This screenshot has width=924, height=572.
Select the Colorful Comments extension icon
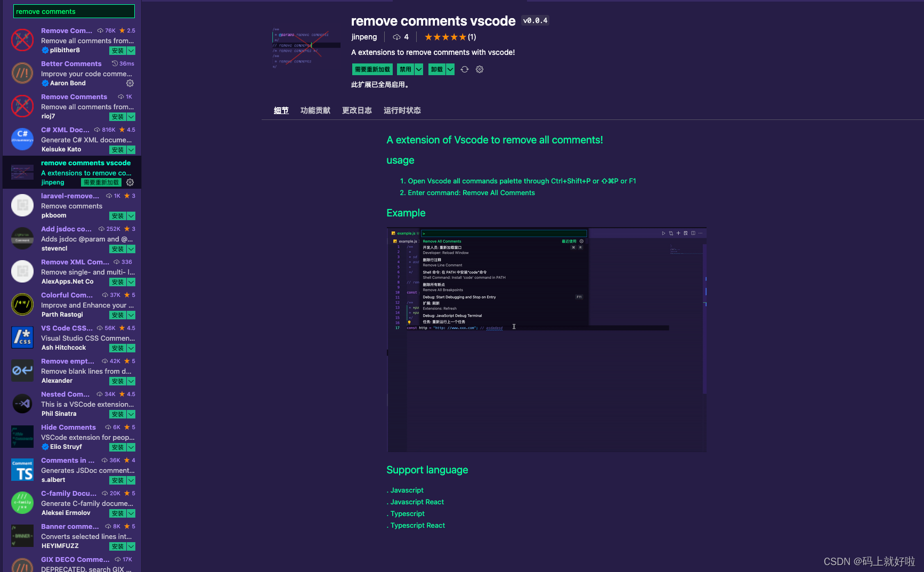click(22, 304)
